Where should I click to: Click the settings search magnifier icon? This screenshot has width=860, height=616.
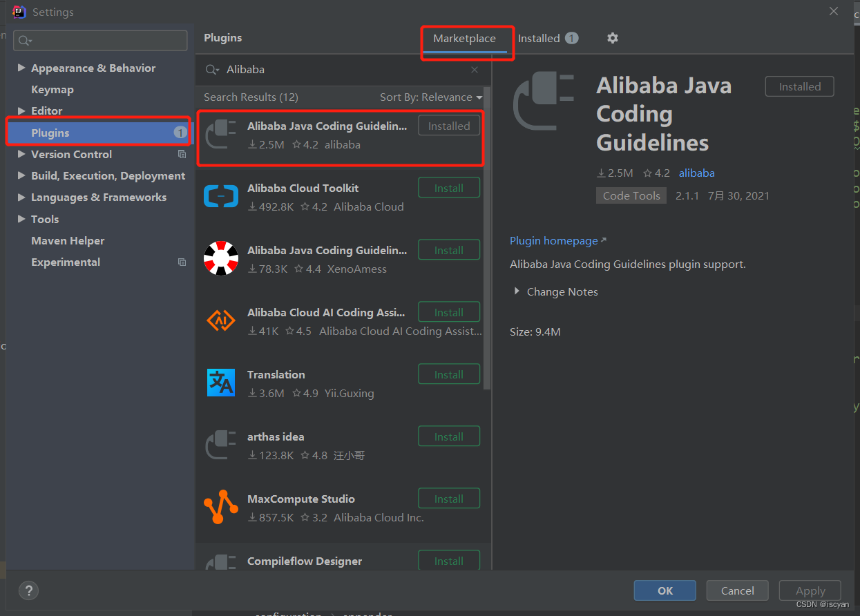(25, 41)
